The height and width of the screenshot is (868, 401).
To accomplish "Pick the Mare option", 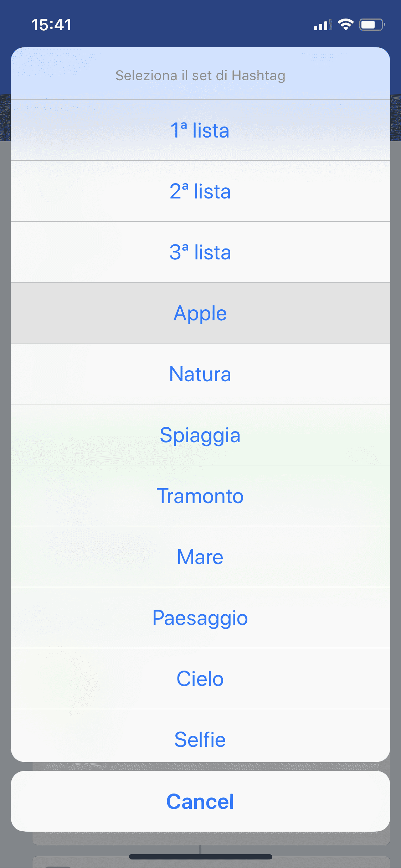I will click(200, 557).
